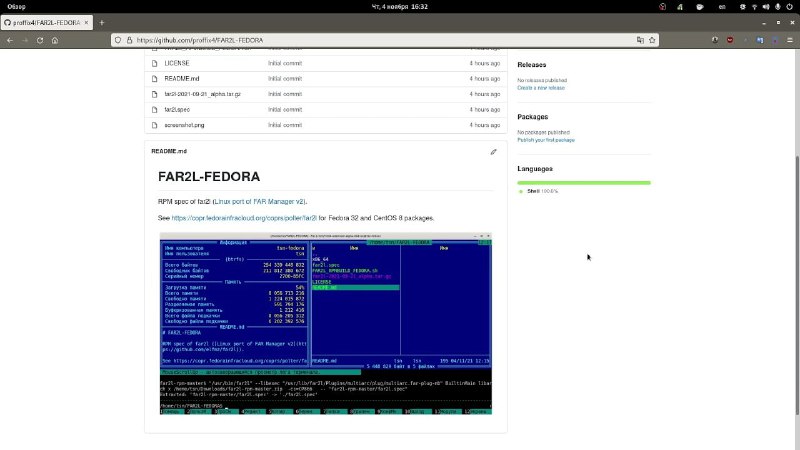Reload the current GitHub page
The image size is (800, 450).
click(x=40, y=40)
